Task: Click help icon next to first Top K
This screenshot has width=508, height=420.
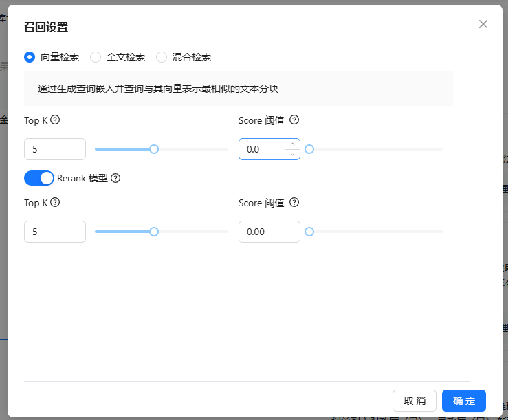Action: tap(56, 120)
